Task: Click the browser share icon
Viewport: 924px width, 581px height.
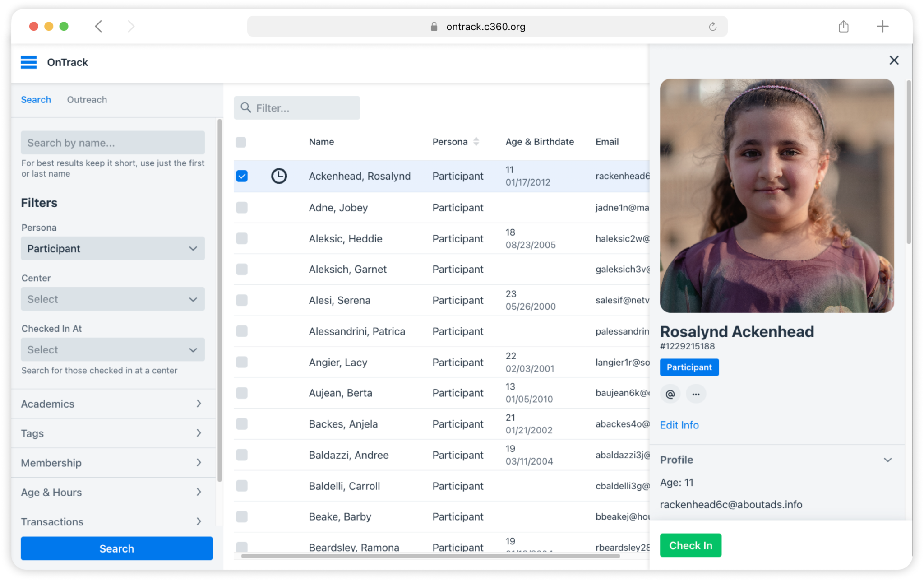Action: 843,26
